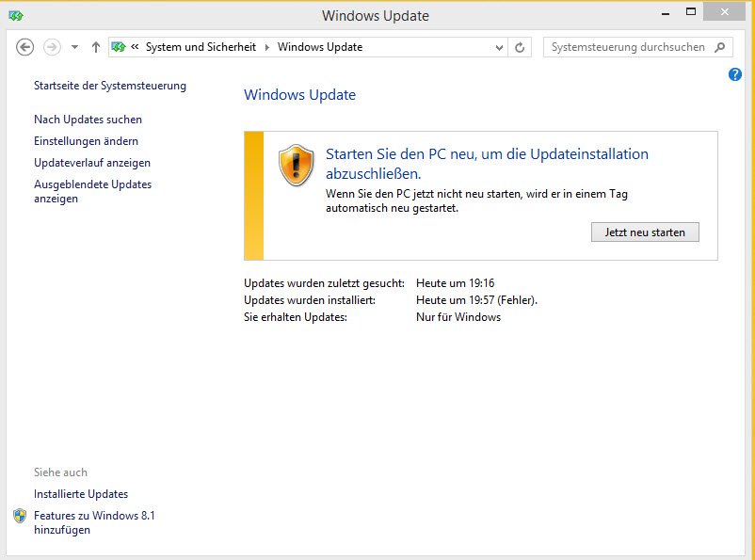Click the forward navigation arrow

coord(52,47)
